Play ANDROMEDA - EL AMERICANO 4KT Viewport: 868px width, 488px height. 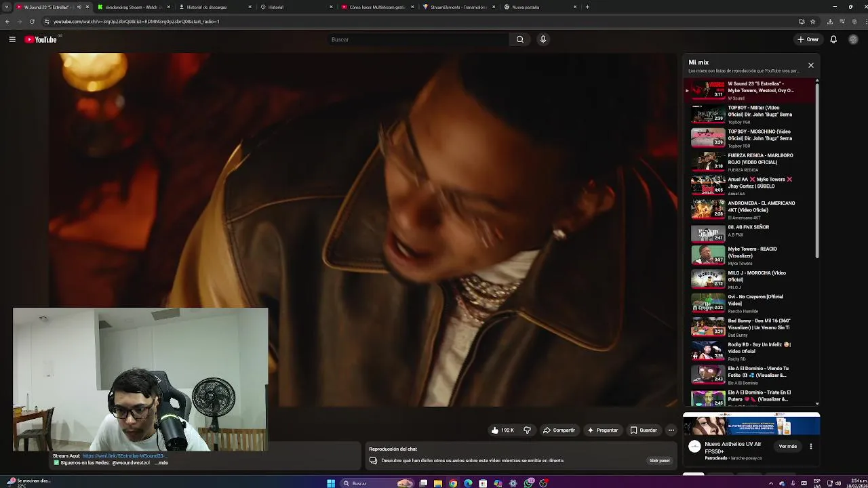click(749, 209)
